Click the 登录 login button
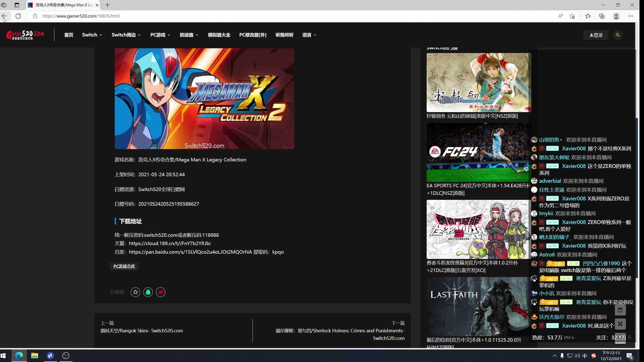 pos(596,35)
